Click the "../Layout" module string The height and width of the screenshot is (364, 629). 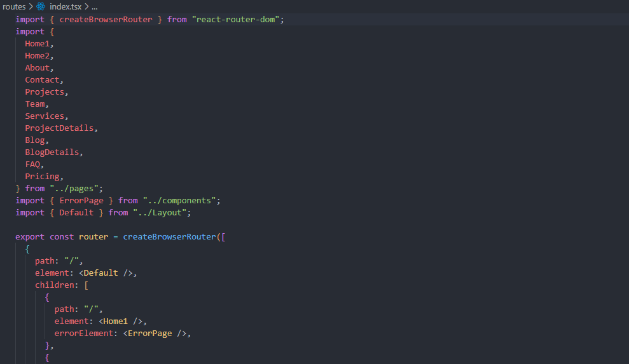[160, 212]
